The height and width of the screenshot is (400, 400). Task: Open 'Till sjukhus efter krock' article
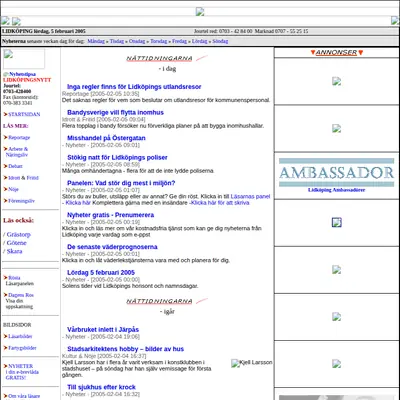tap(101, 387)
